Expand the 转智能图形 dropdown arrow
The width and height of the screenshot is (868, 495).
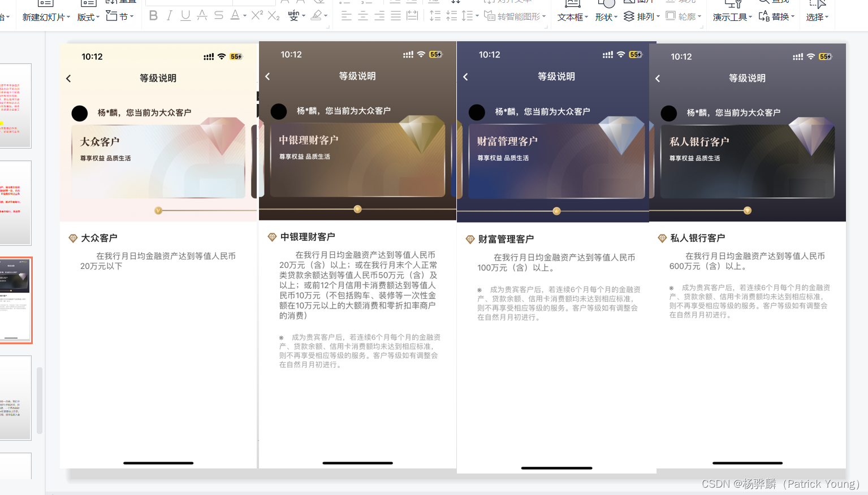point(544,16)
